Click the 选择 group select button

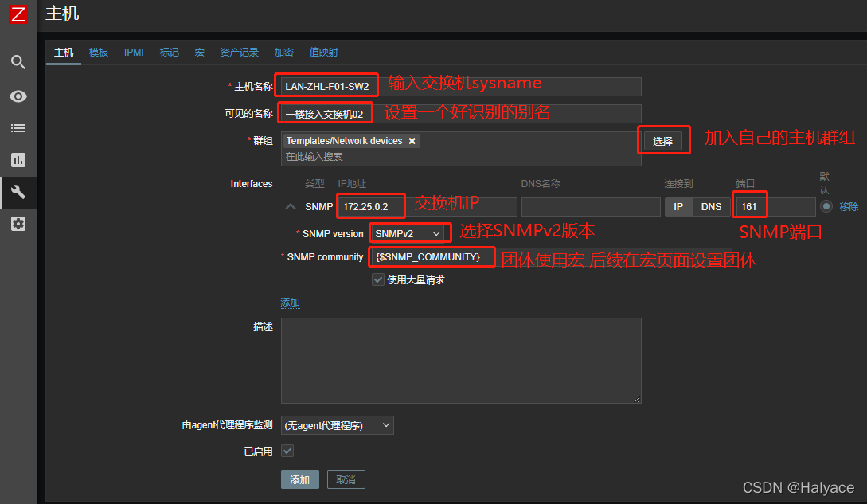coord(662,141)
